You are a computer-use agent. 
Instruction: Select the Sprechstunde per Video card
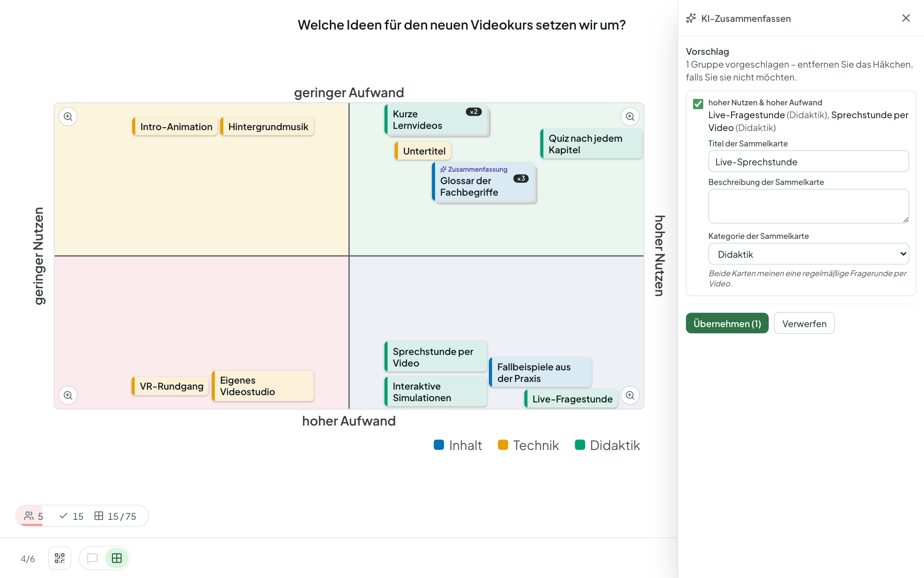(436, 357)
